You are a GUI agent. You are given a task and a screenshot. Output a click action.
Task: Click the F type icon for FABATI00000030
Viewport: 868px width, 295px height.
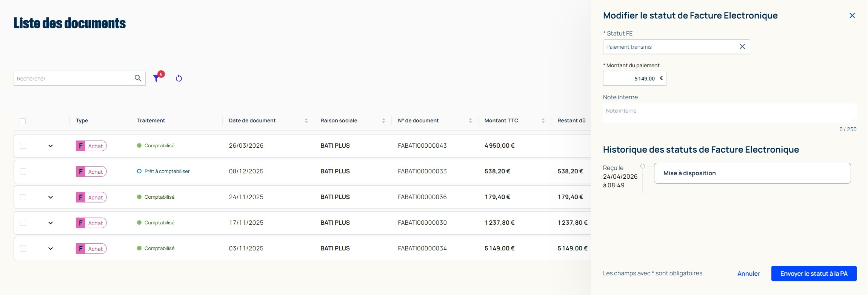coord(80,223)
